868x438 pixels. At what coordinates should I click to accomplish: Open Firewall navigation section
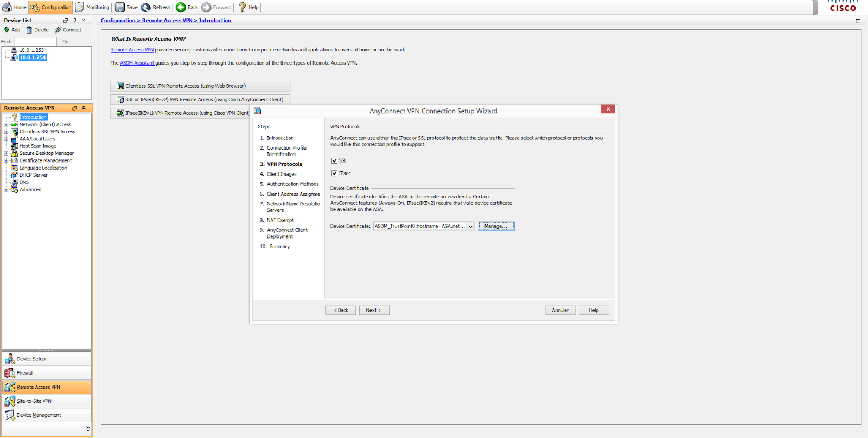tap(47, 373)
